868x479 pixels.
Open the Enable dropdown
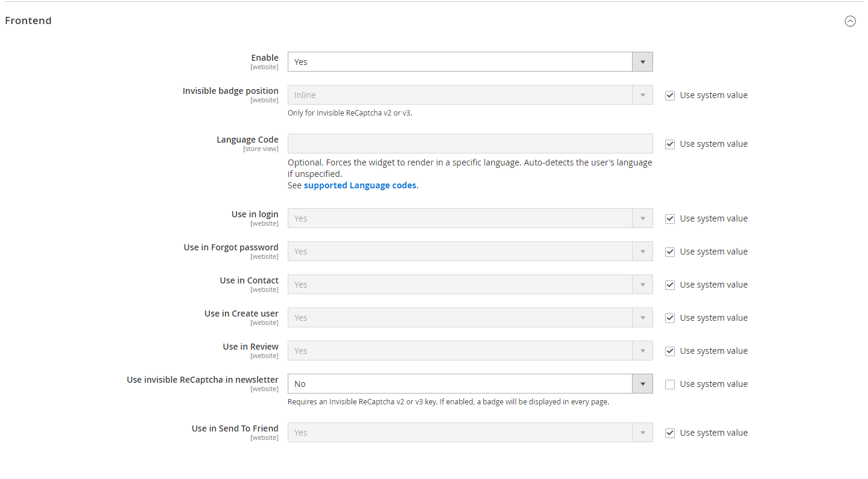point(470,62)
